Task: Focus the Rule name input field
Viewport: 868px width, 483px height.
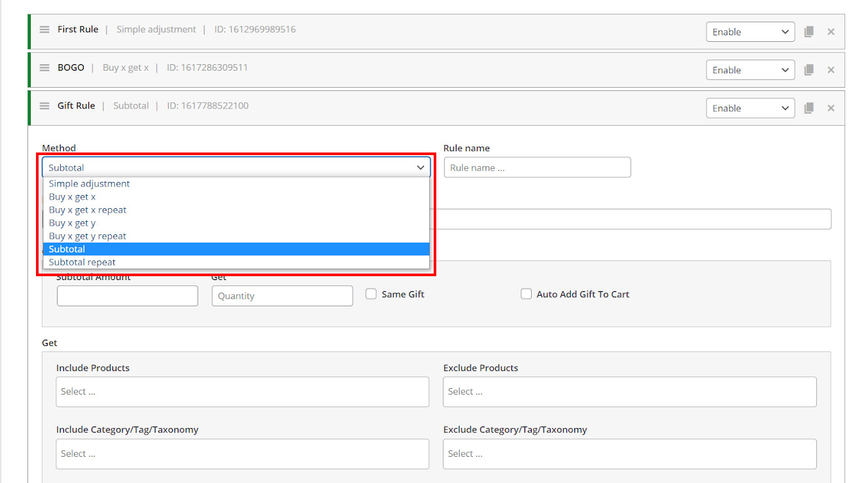Action: click(x=537, y=168)
